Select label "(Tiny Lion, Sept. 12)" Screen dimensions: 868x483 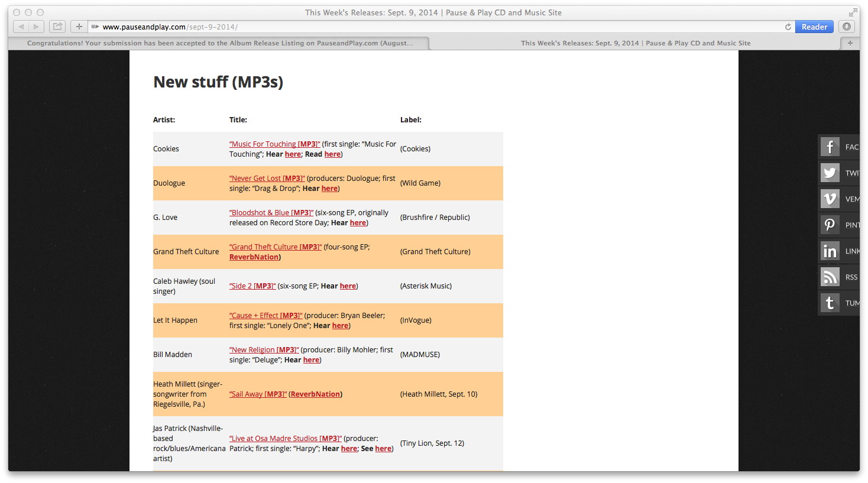pyautogui.click(x=432, y=443)
